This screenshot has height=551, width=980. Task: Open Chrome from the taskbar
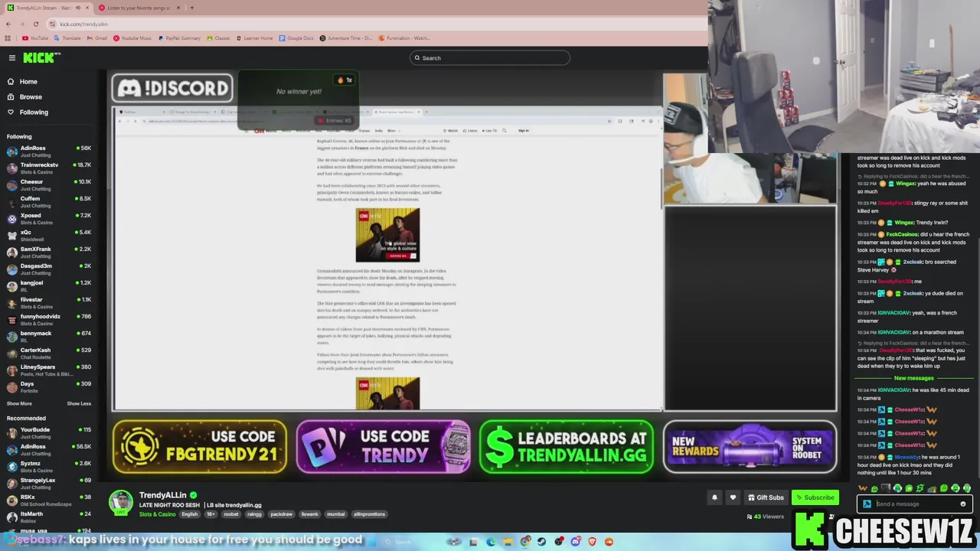click(x=524, y=542)
